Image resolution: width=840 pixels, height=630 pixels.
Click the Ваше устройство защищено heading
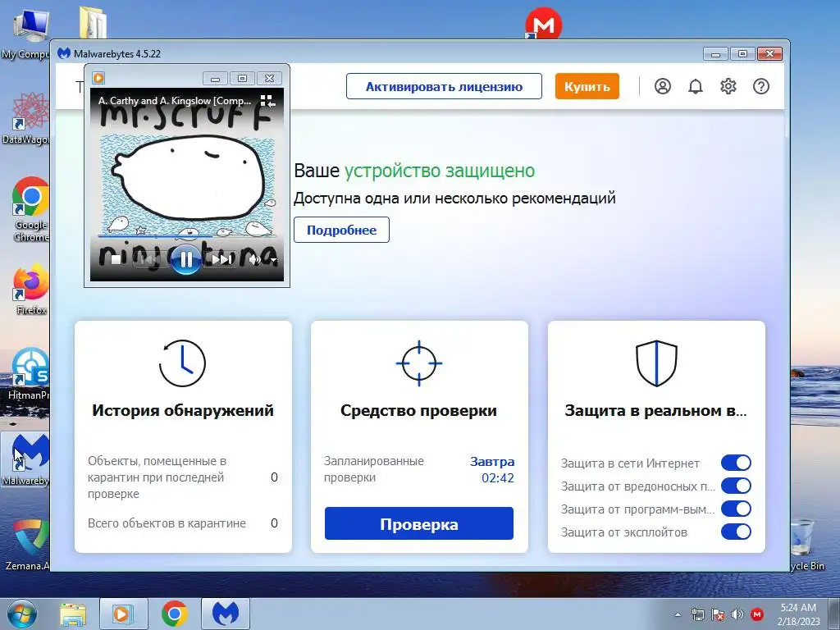point(414,171)
